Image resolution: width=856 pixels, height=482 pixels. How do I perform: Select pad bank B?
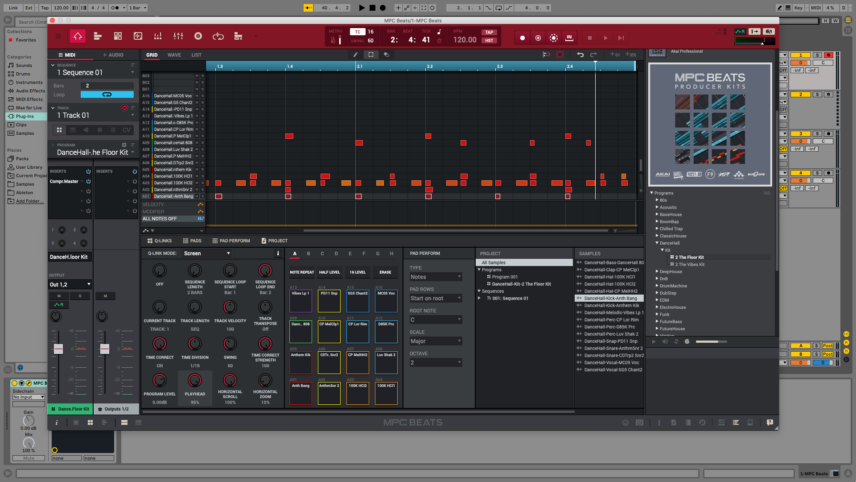(x=308, y=254)
